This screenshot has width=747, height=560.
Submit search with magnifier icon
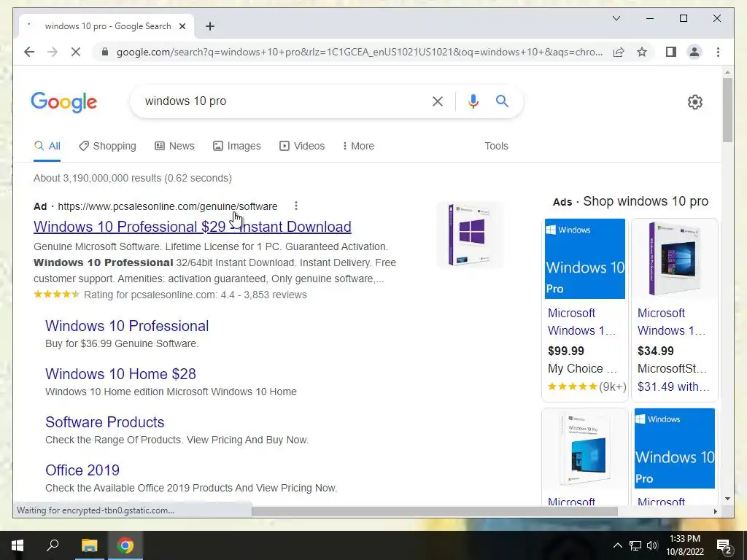click(502, 101)
